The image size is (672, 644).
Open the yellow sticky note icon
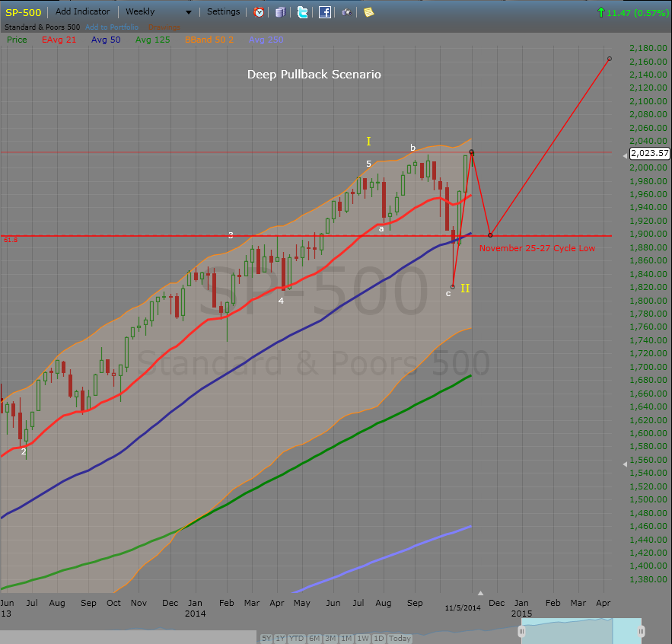368,12
